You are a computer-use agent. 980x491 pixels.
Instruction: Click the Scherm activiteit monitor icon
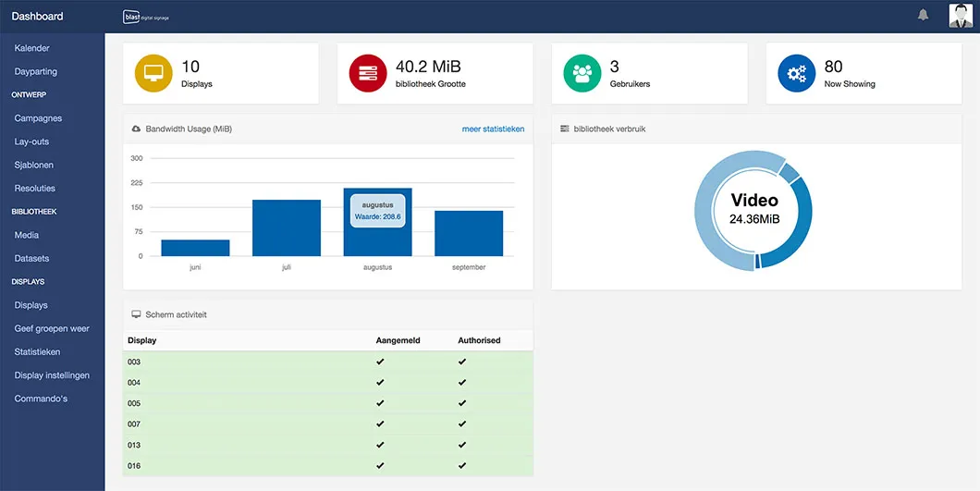pos(137,315)
